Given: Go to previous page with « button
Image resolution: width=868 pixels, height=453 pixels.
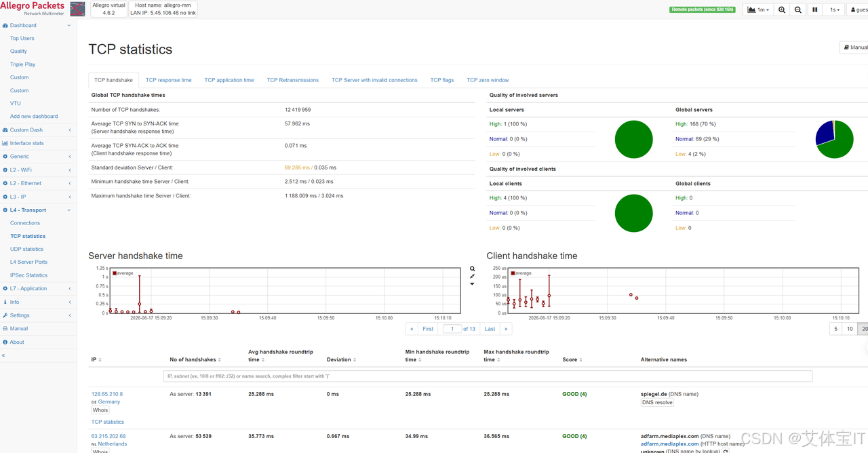Looking at the screenshot, I should [x=411, y=329].
